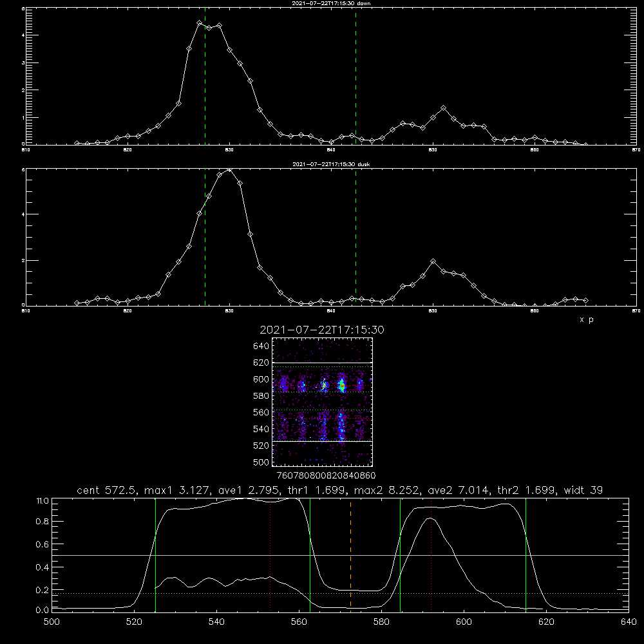This screenshot has width=644, height=644.
Task: Click the orange dashed center line in bottom plot
Action: pyautogui.click(x=350, y=554)
